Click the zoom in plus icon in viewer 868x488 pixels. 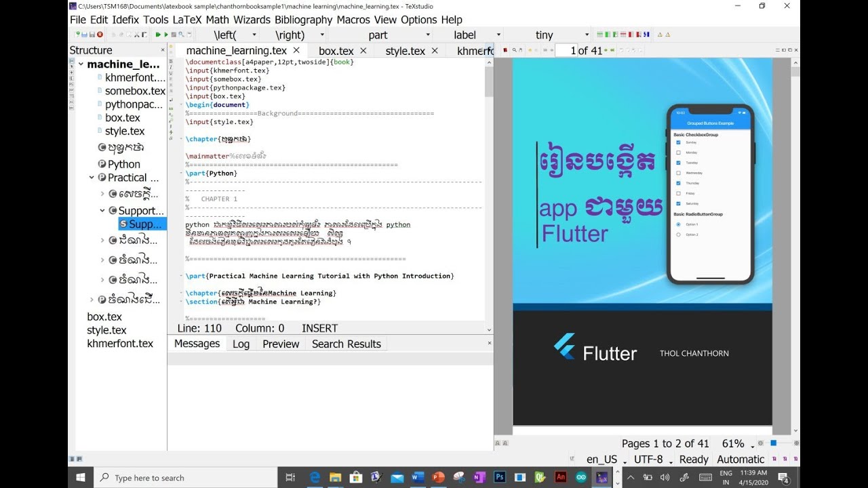[x=796, y=443]
